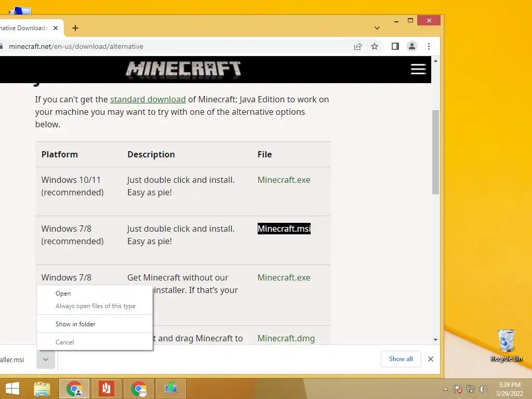Click the page scrollbar up arrow

tap(436, 61)
